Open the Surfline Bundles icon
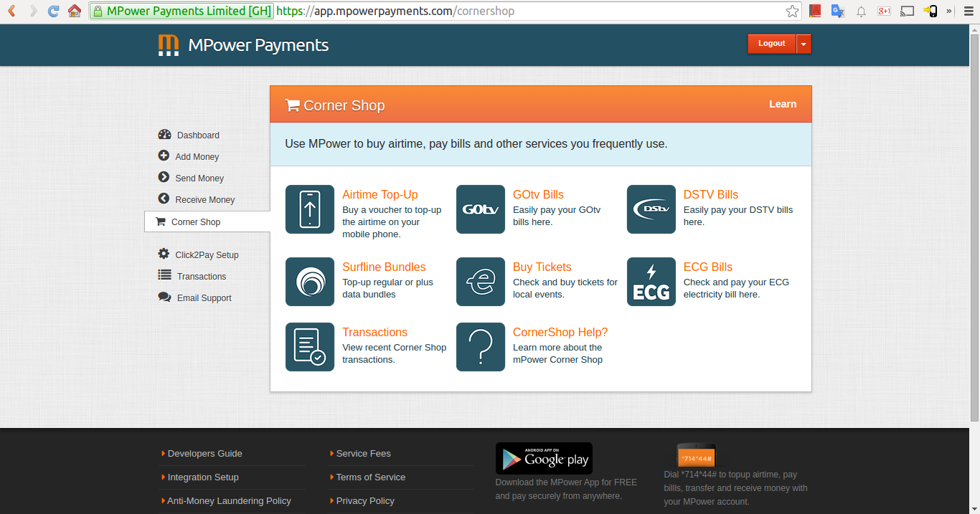The image size is (980, 514). coord(309,282)
